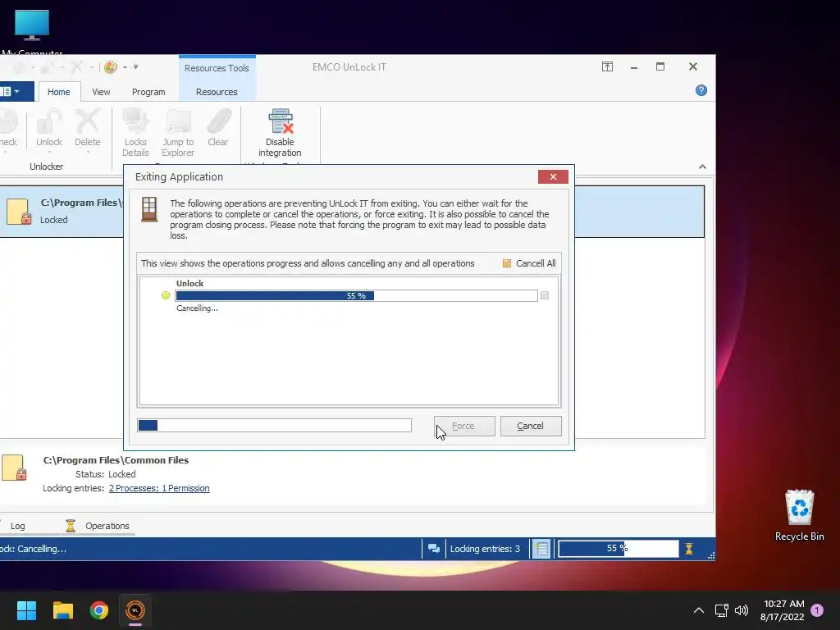
Task: Open Customize Quick Access Toolbar dropdown
Action: (135, 67)
